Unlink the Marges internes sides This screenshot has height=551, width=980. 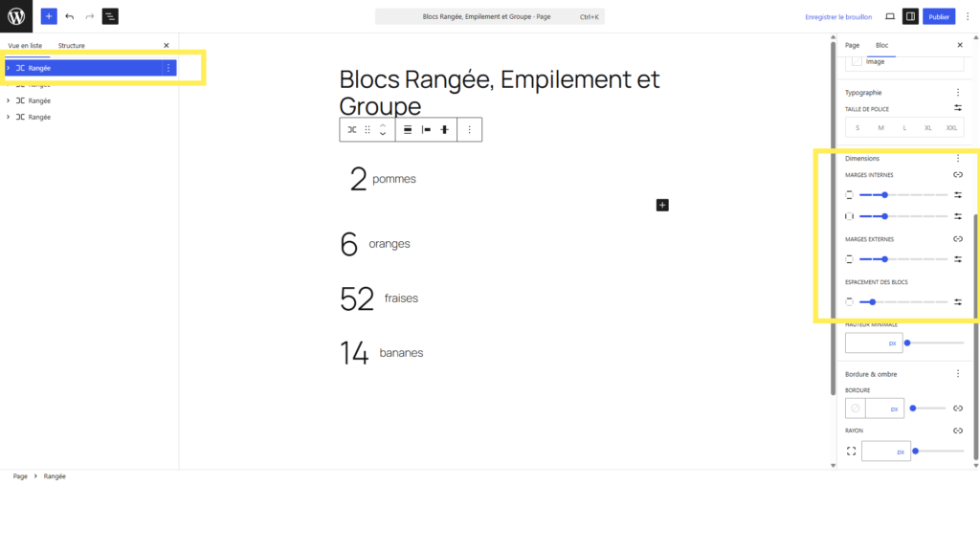pos(957,175)
